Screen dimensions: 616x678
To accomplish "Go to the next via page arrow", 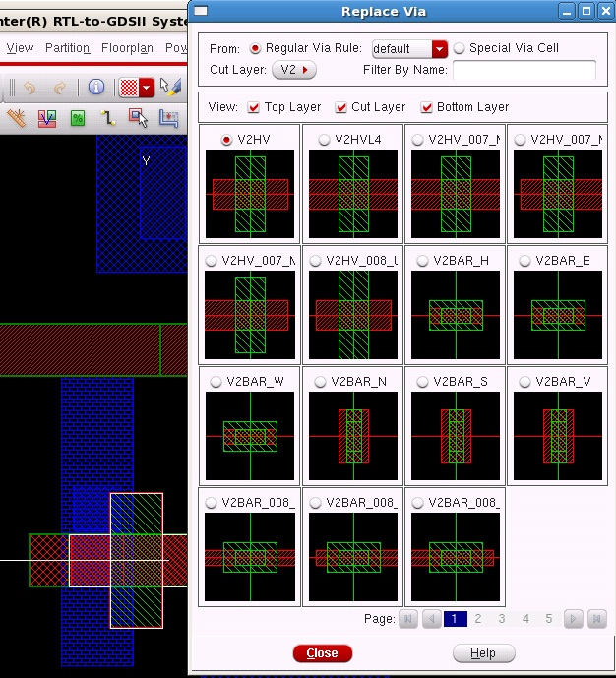I will click(573, 619).
